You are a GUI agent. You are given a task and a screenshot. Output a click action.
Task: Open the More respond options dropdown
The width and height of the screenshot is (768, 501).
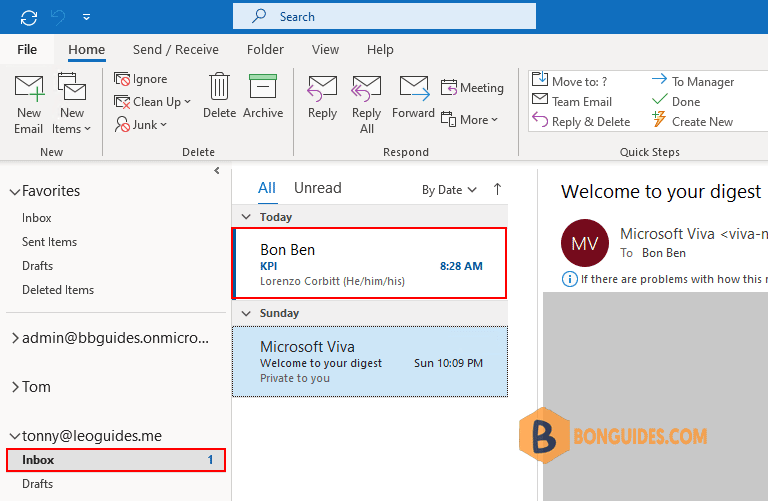[469, 119]
